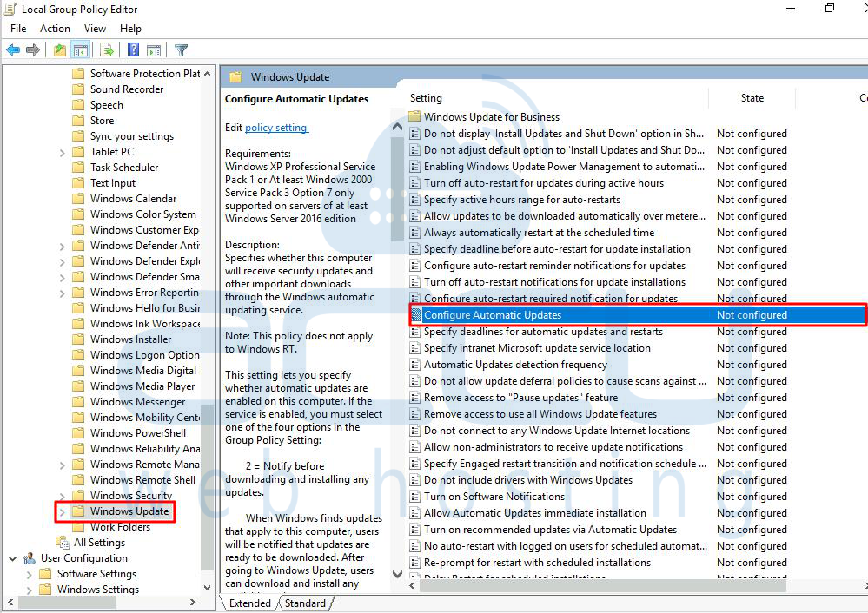Click the Windows PowerShell folder icon
This screenshot has width=868, height=613.
[78, 432]
